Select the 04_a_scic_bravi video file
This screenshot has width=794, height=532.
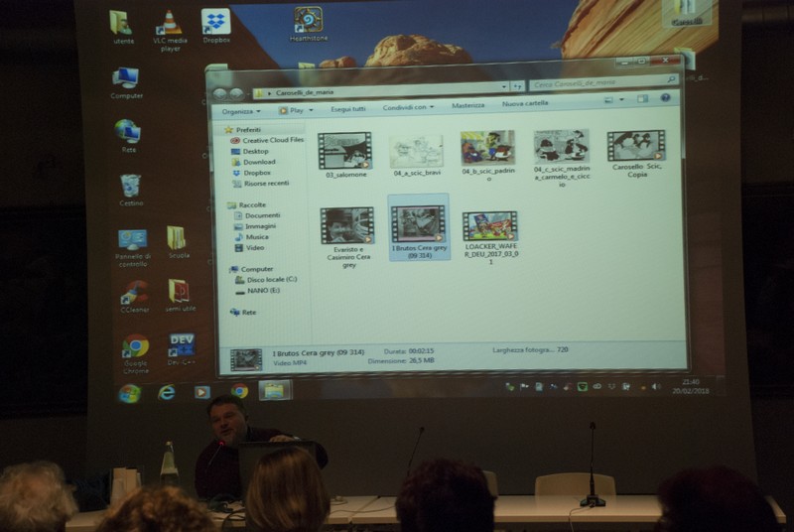click(x=416, y=155)
